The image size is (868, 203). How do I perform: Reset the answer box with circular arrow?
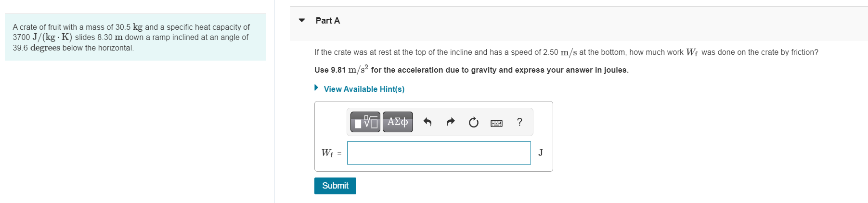[x=474, y=122]
